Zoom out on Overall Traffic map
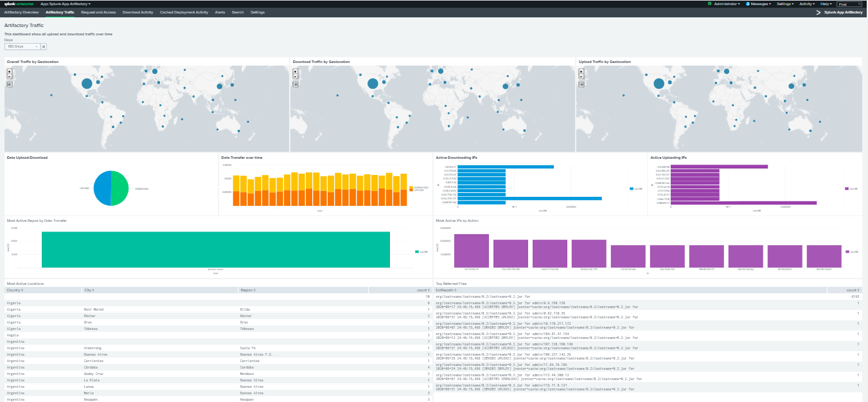 (10, 76)
